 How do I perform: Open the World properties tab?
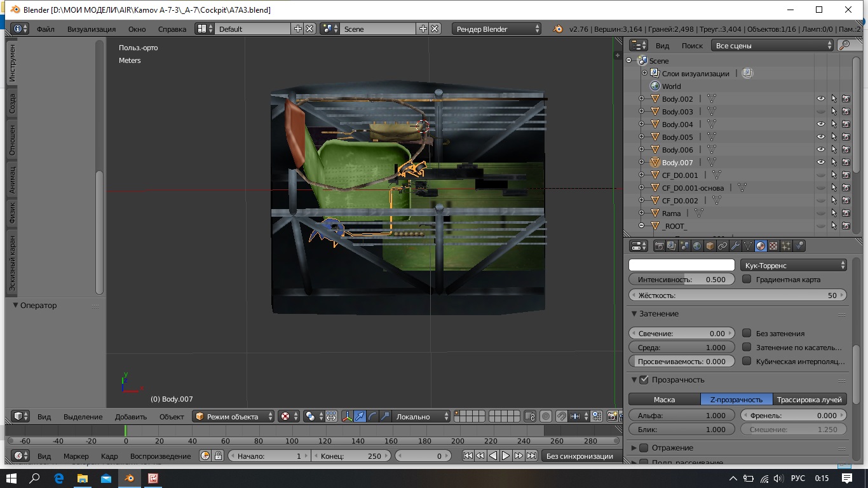[697, 246]
